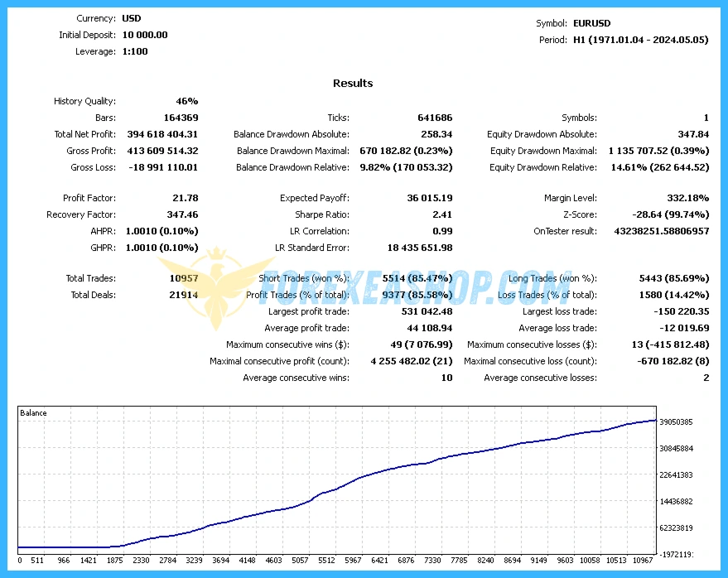Select the Gross Loss value -18 991 110.01

[162, 167]
